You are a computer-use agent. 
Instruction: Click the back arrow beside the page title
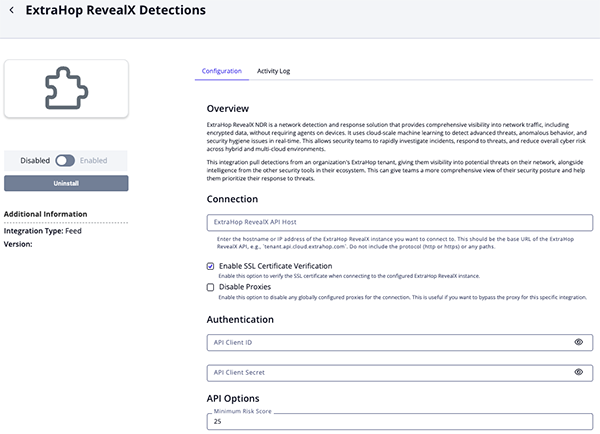(x=11, y=11)
